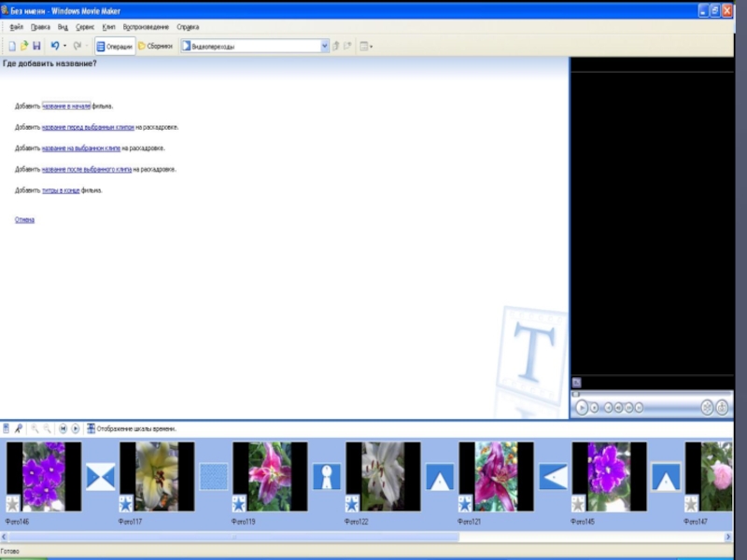Click the 'название после выбранного клипа' link
Viewport: 747px width, 560px height.
tap(87, 169)
